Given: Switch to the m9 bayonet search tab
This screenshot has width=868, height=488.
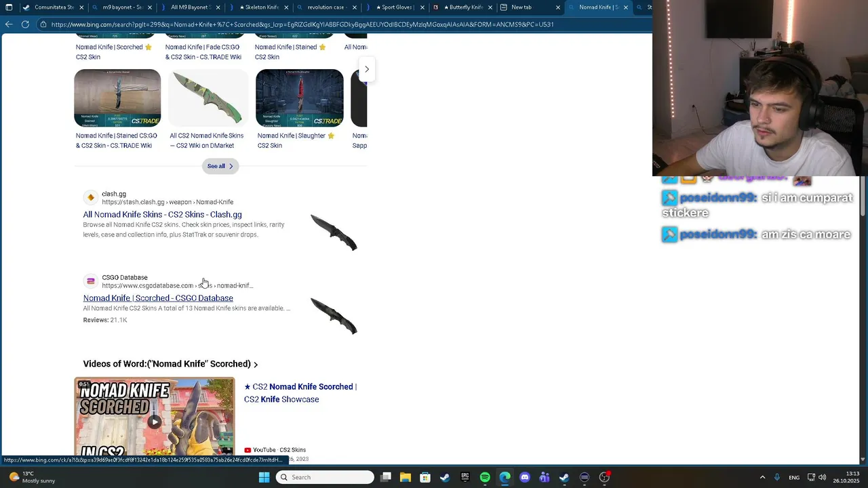Looking at the screenshot, I should [x=121, y=7].
